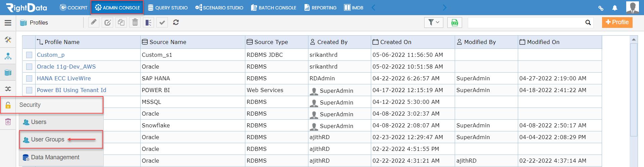Export profiles with the green CSV icon
Viewport: 644px width, 167px height.
(x=455, y=23)
